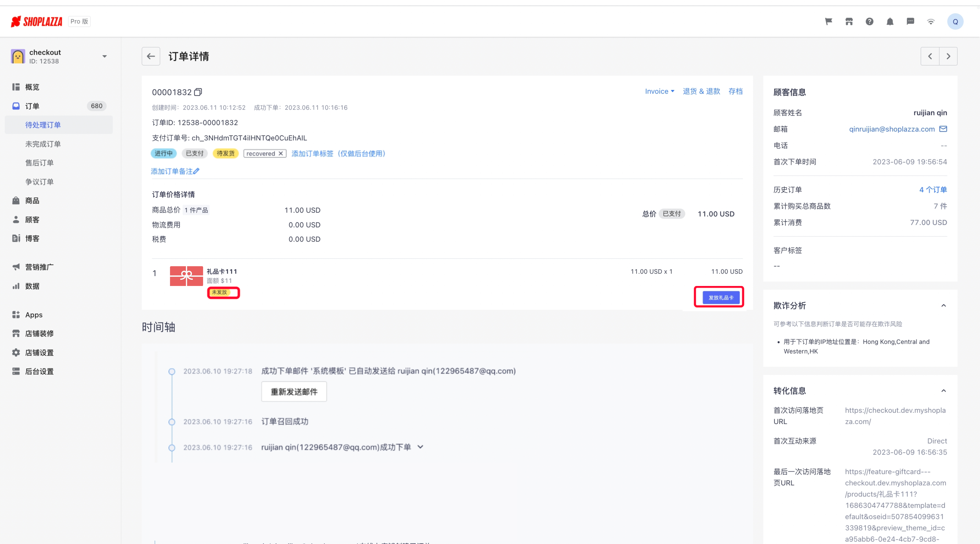Click 重新发送邮件 button
The width and height of the screenshot is (980, 544).
click(294, 391)
